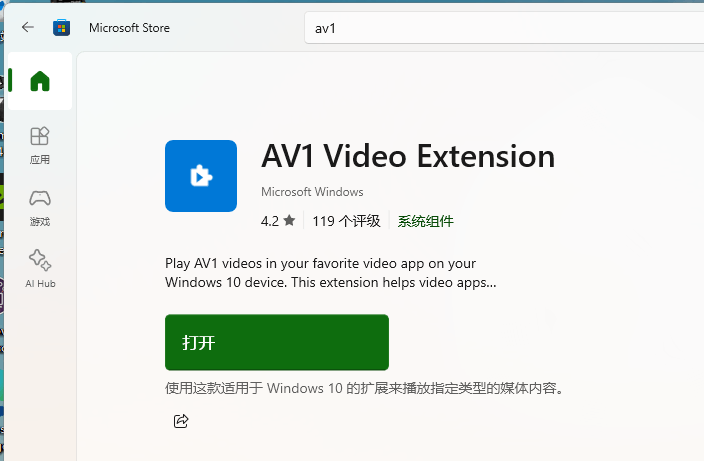Image resolution: width=704 pixels, height=461 pixels.
Task: Click the AV1 Video Extension title text
Action: point(408,156)
